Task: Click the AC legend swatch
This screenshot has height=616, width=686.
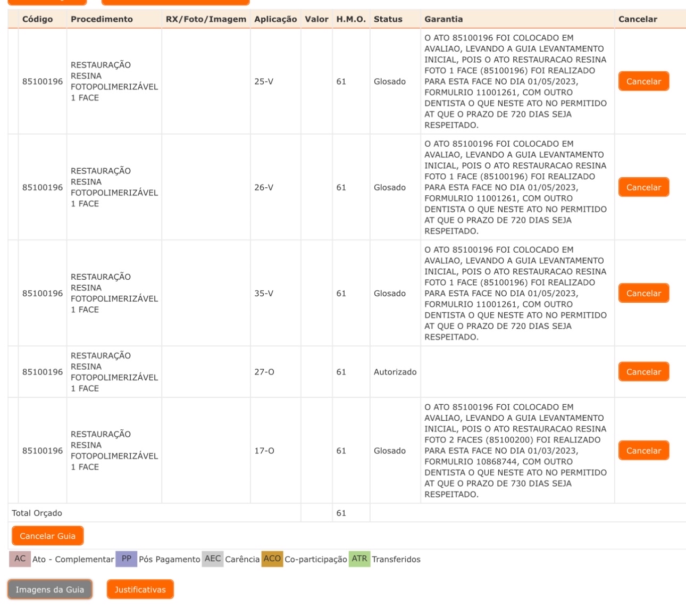Action: pos(20,559)
